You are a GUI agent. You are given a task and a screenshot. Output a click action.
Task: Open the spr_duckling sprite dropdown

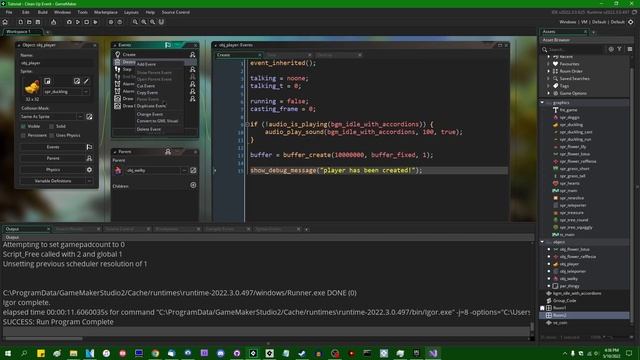(86, 92)
